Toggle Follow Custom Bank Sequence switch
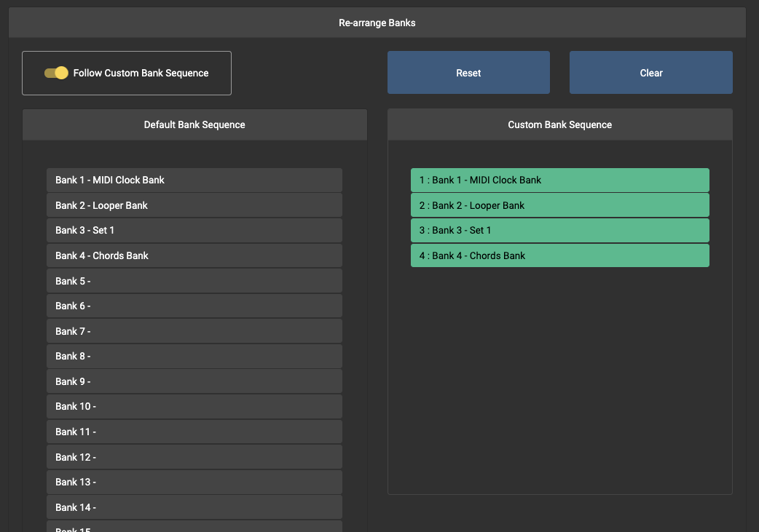 (x=56, y=73)
